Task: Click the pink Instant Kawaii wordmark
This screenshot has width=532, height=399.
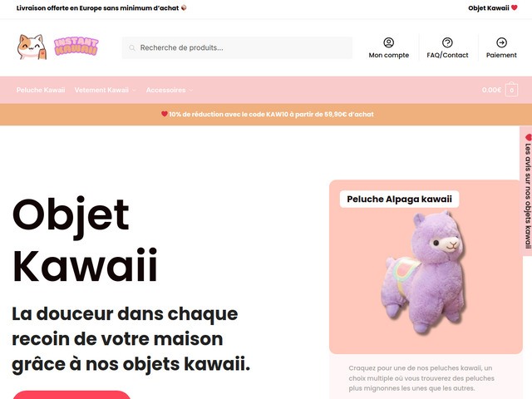Action: click(x=76, y=47)
